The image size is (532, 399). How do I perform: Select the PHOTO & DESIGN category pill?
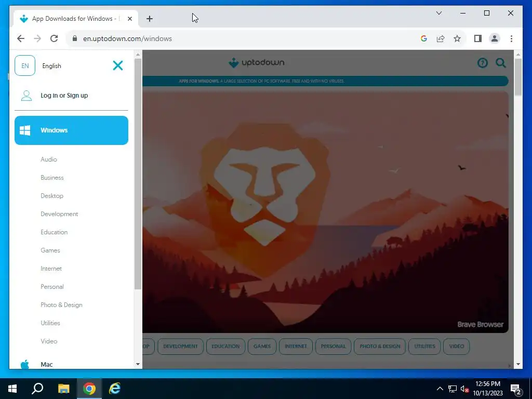380,347
